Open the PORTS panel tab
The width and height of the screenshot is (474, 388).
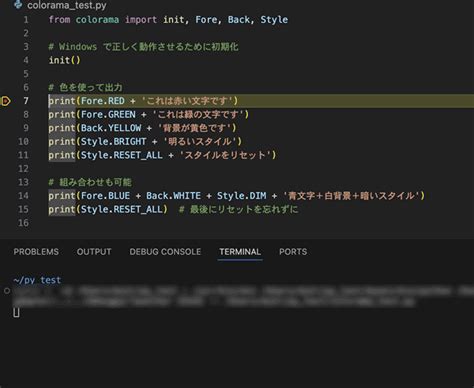coord(293,252)
